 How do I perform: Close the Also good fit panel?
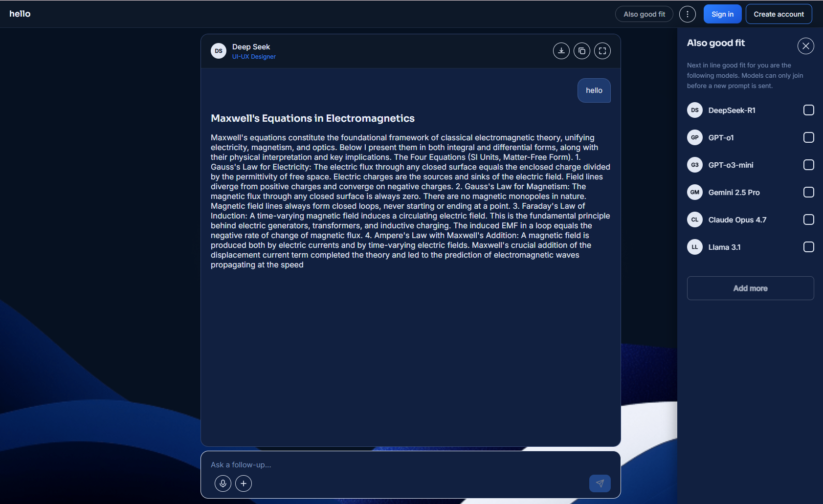tap(806, 46)
